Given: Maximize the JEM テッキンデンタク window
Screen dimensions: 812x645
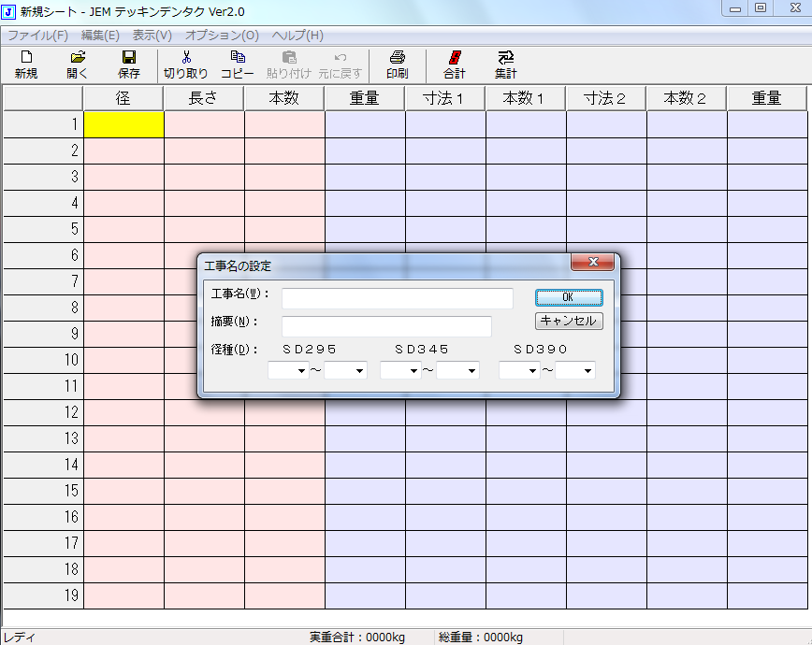Looking at the screenshot, I should click(761, 8).
